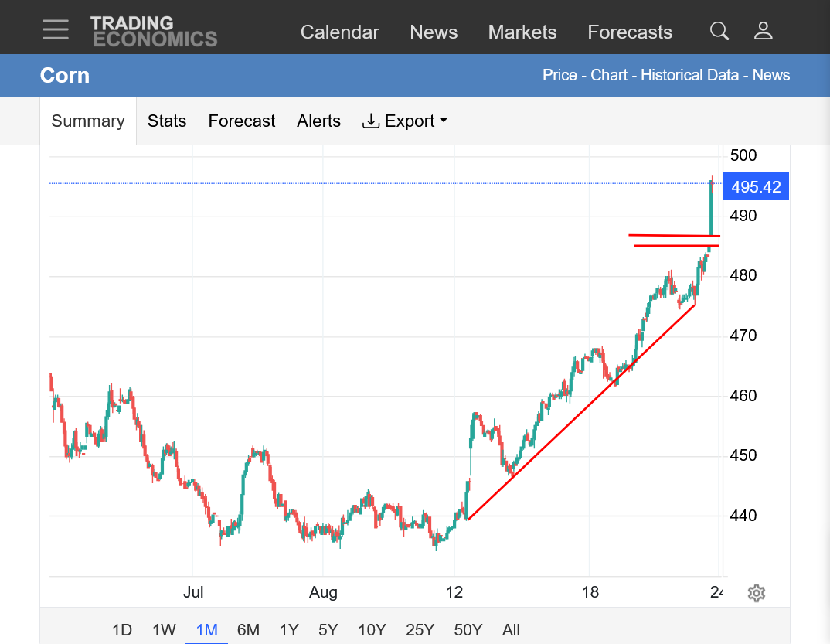Open the Forecast tab
Viewport: 830px width, 644px height.
241,121
